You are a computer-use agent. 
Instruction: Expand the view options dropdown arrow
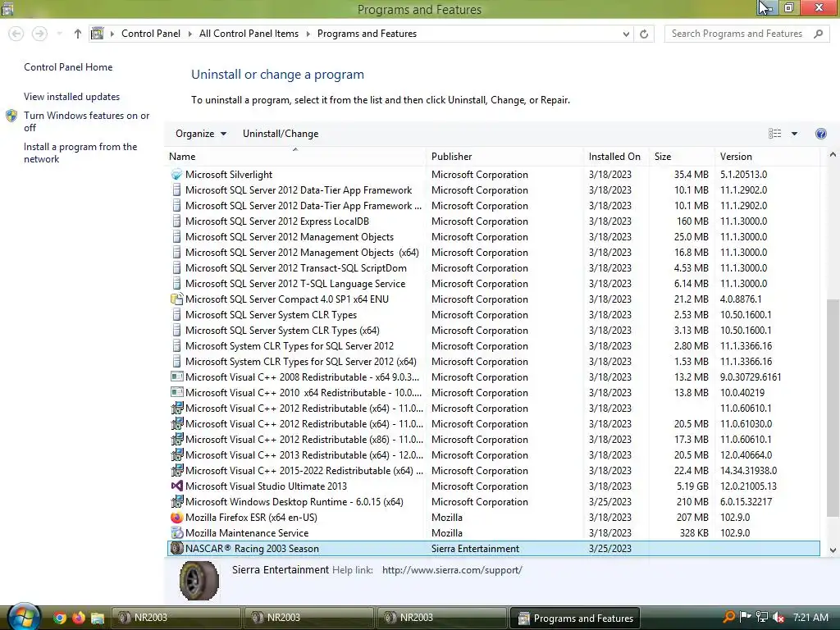click(x=794, y=134)
